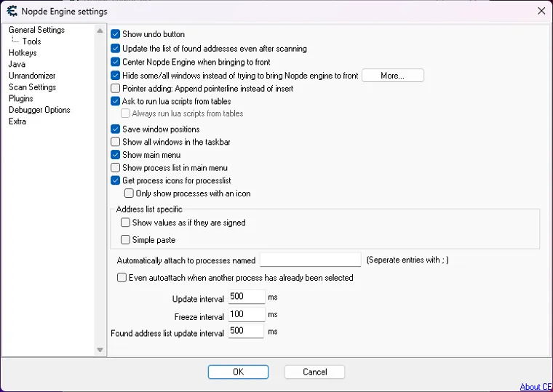Toggle Get process icons for processlist
This screenshot has height=392, width=553.
point(115,180)
